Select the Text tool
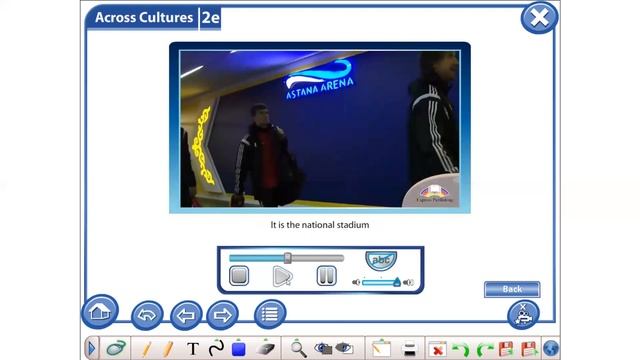 click(x=193, y=349)
